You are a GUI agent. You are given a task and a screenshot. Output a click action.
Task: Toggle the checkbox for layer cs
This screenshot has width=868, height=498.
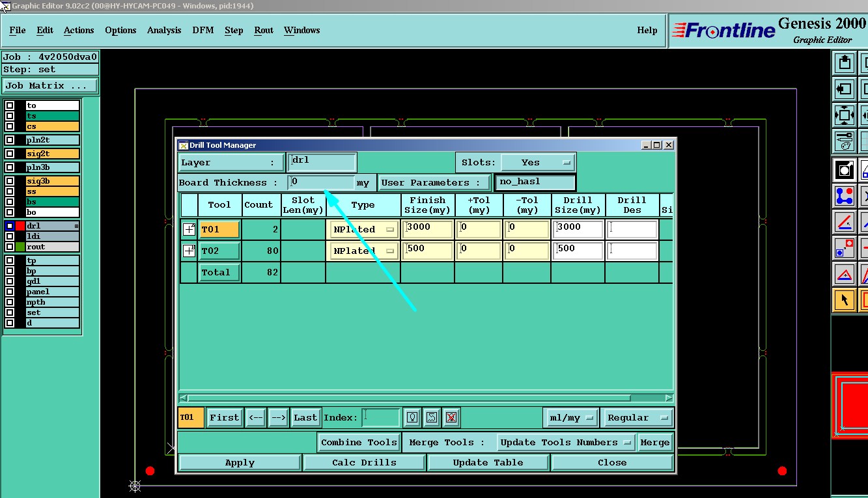(x=10, y=126)
